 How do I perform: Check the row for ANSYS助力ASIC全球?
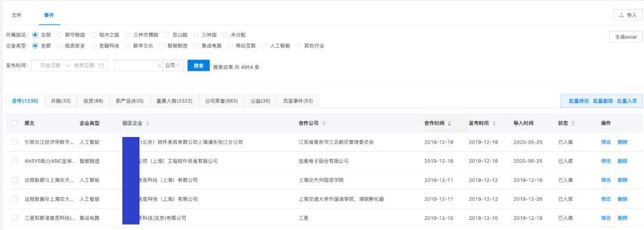[15, 161]
